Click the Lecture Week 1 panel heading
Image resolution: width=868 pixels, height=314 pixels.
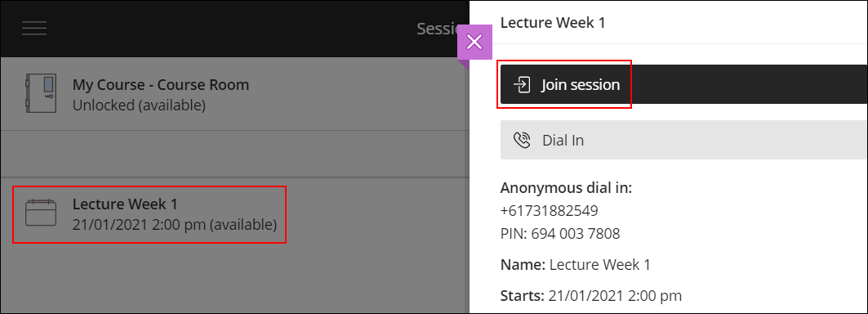(553, 23)
